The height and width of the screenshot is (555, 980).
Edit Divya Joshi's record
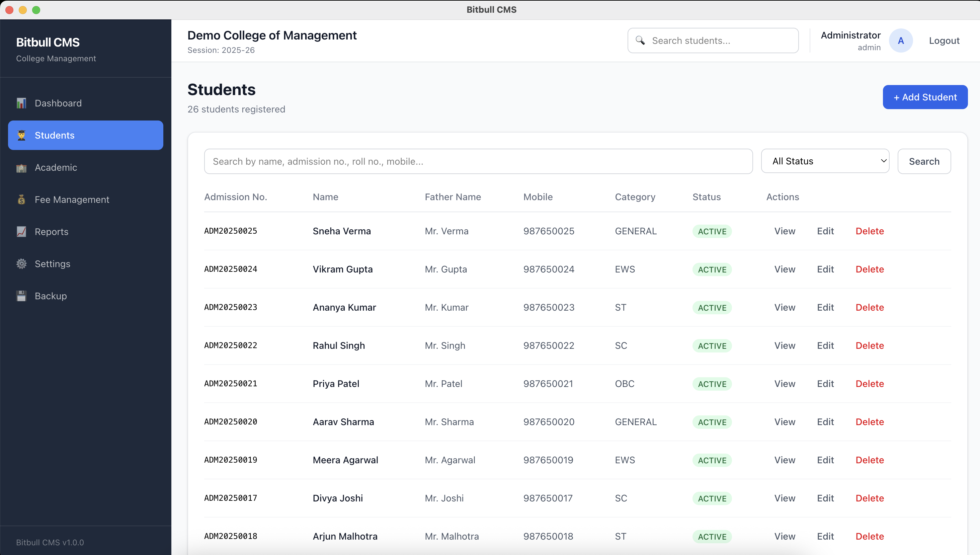[825, 498]
